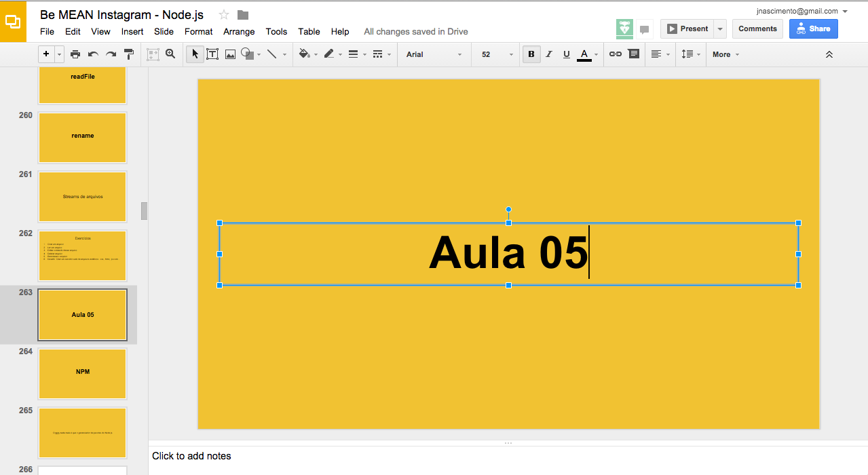Move presentation to folder icon
Image resolution: width=868 pixels, height=475 pixels.
pyautogui.click(x=243, y=15)
